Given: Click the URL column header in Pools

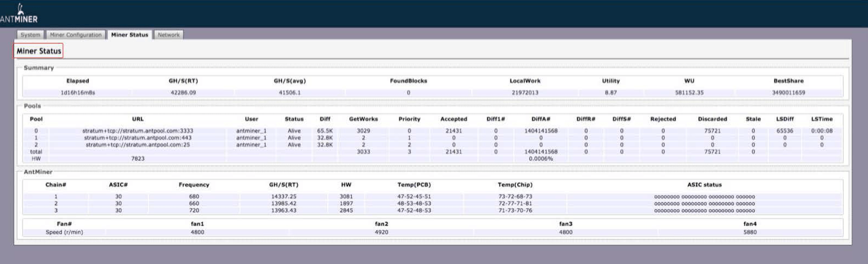Looking at the screenshot, I should click(x=138, y=119).
